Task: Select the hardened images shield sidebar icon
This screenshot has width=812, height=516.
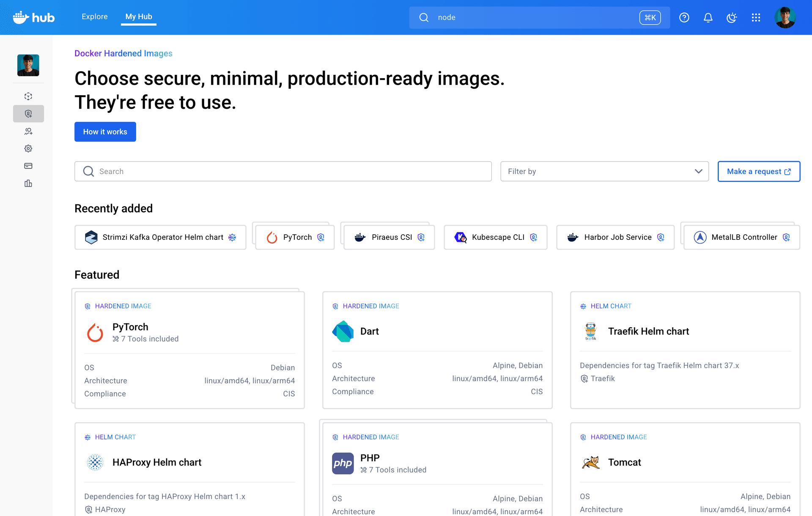Action: (x=28, y=114)
